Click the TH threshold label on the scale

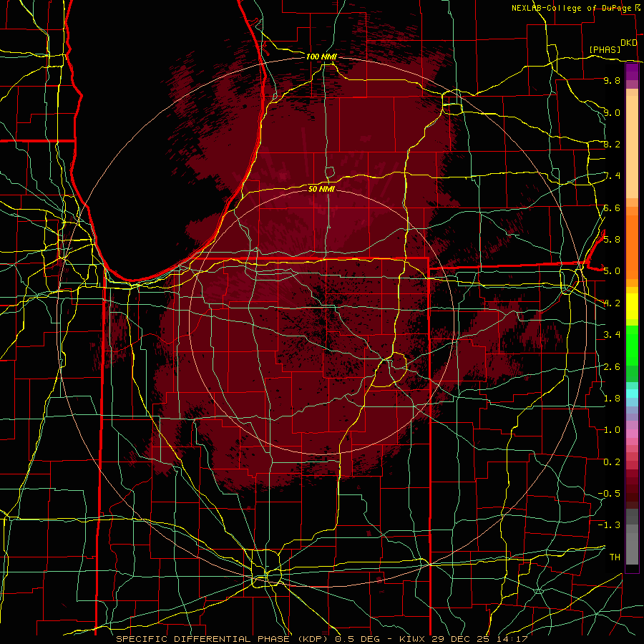(615, 557)
